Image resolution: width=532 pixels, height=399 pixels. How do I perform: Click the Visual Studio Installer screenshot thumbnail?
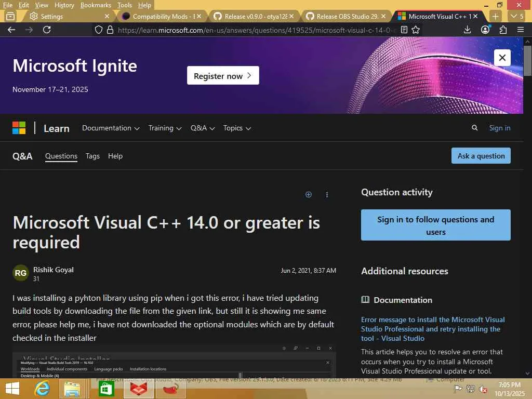point(174,362)
